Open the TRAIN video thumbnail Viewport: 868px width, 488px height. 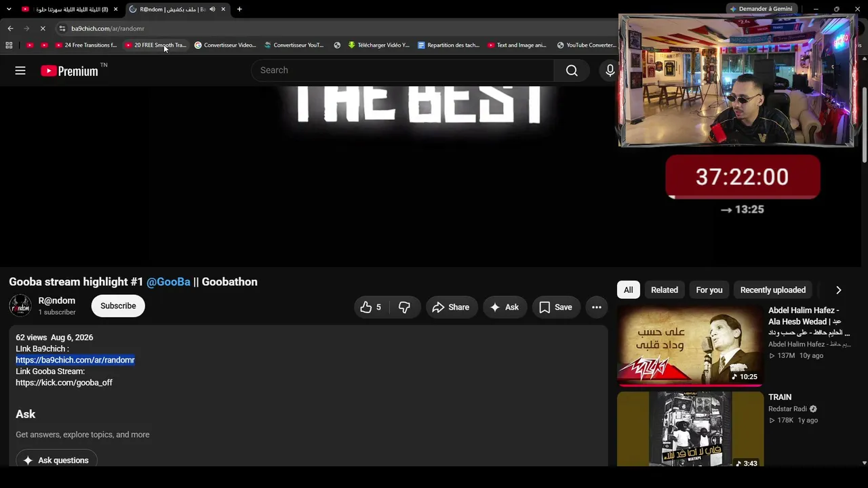[690, 429]
